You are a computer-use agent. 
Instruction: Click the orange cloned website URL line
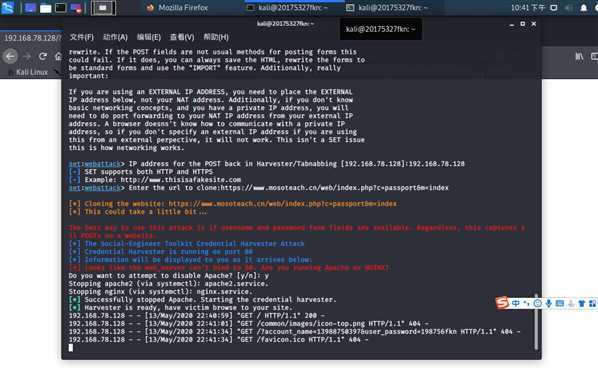[233, 204]
